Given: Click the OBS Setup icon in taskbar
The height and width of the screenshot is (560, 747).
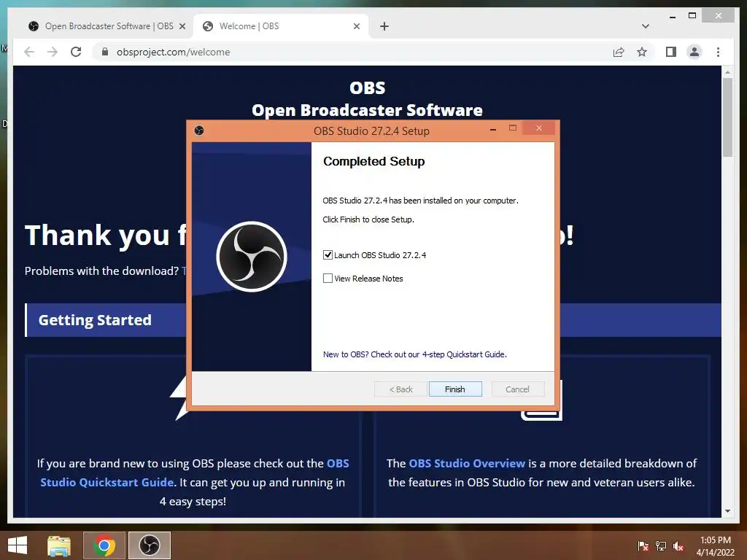Looking at the screenshot, I should click(x=149, y=545).
